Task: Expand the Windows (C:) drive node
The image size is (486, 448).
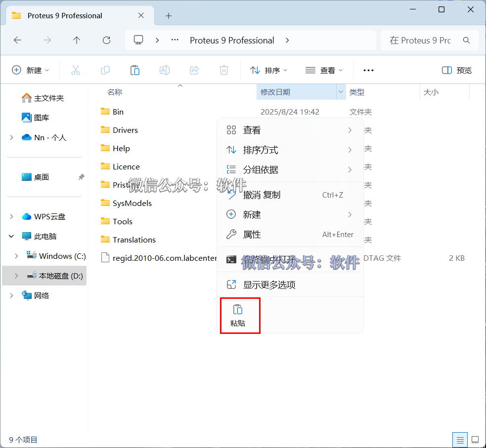Action: [16, 256]
